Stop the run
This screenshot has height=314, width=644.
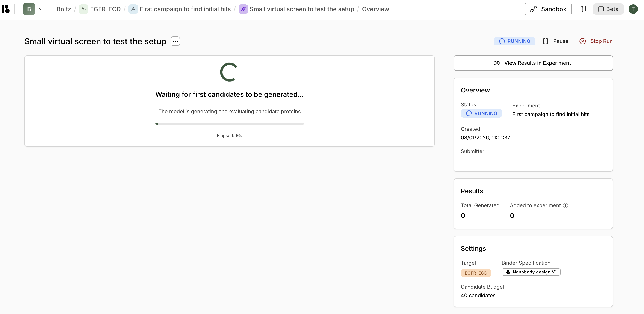(x=596, y=41)
